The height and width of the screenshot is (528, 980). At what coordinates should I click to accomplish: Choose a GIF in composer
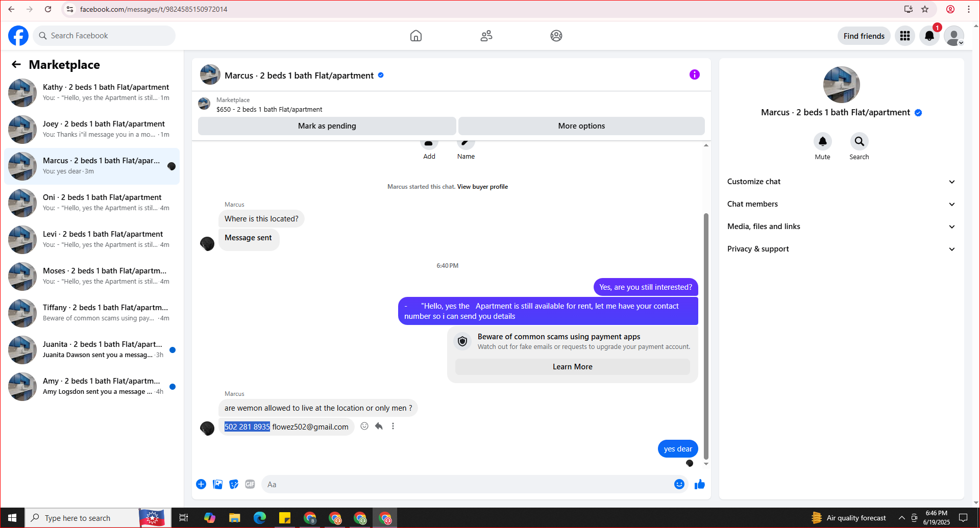250,484
